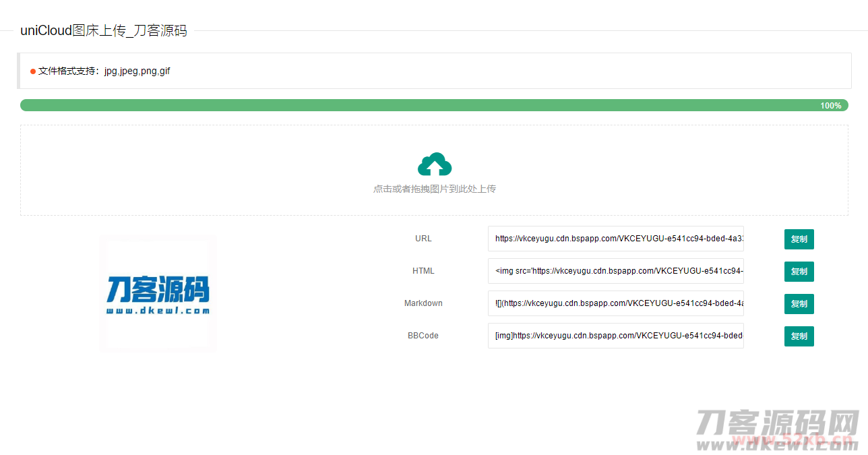Click the uniCloud图床上传_刀客源码 page title

[104, 30]
